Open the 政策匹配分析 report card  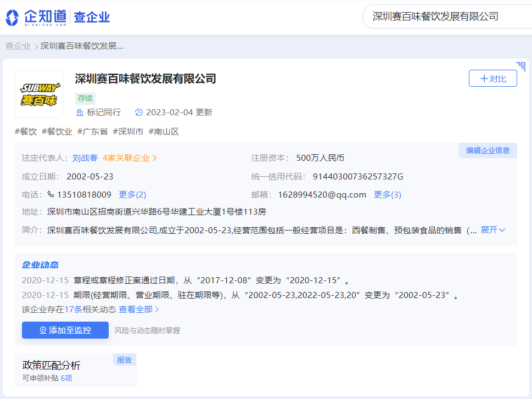(76, 370)
